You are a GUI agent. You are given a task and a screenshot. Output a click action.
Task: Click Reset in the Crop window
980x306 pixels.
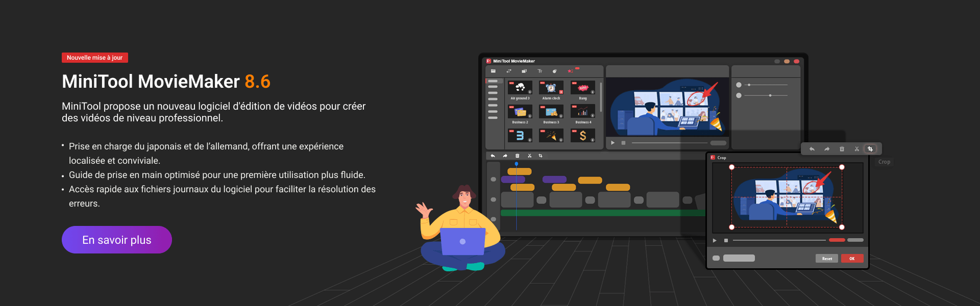827,259
